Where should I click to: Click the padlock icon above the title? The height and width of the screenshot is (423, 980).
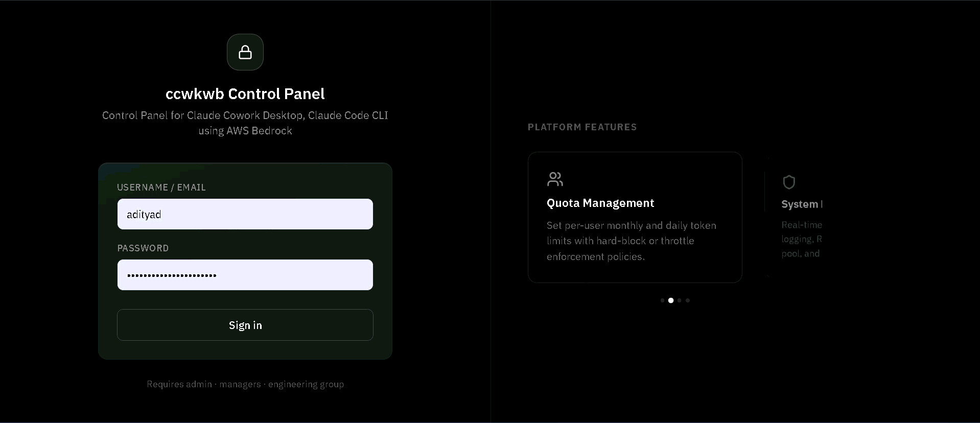(245, 52)
